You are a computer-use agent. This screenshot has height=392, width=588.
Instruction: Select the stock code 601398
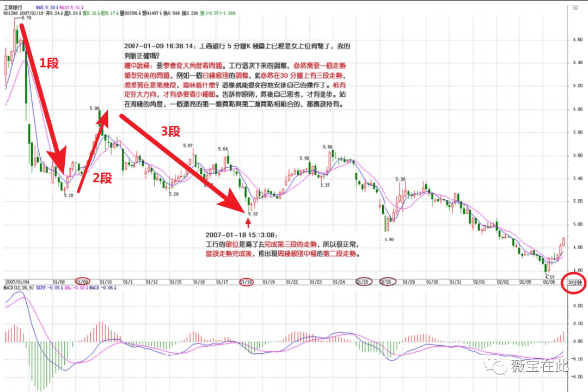click(x=10, y=13)
